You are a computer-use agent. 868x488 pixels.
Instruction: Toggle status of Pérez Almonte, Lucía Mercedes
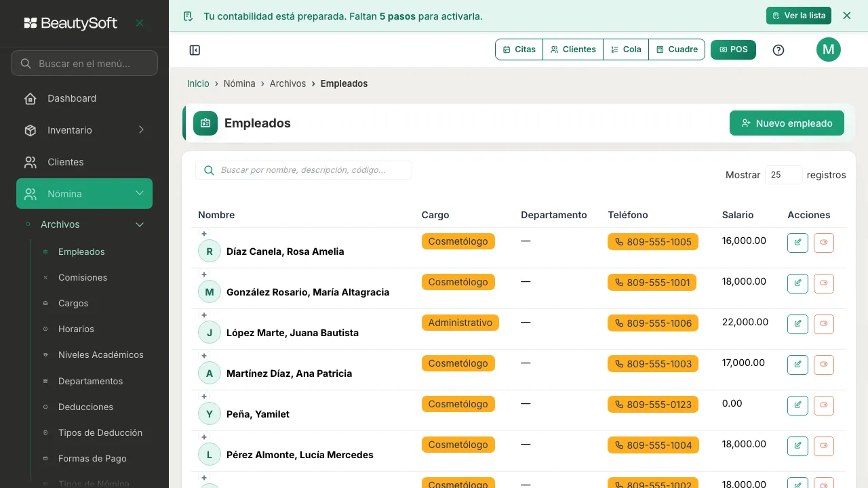(x=824, y=446)
